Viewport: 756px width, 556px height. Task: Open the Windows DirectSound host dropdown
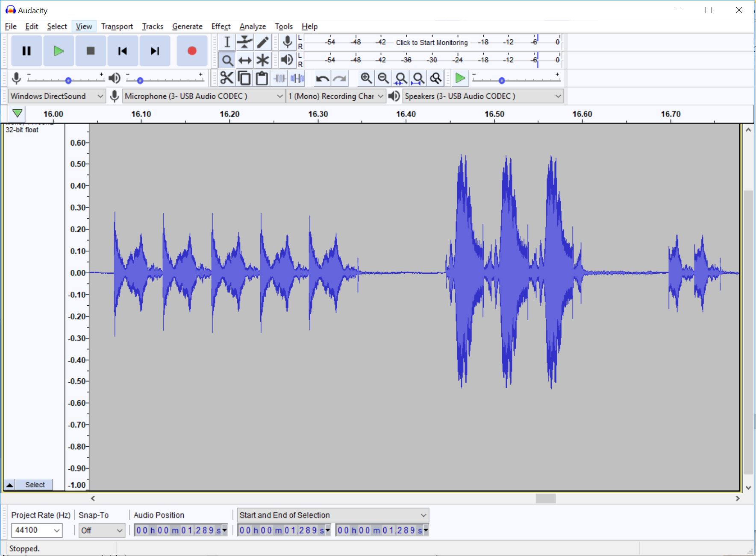[57, 96]
